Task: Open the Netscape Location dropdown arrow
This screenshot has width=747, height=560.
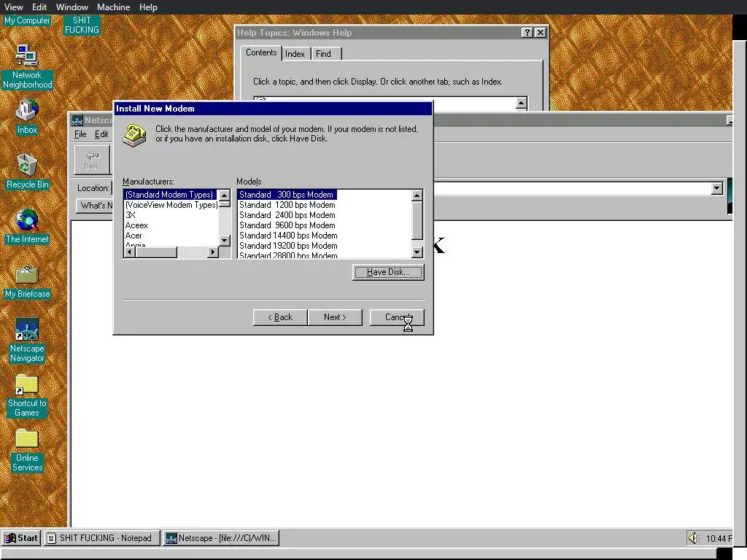Action: point(716,189)
